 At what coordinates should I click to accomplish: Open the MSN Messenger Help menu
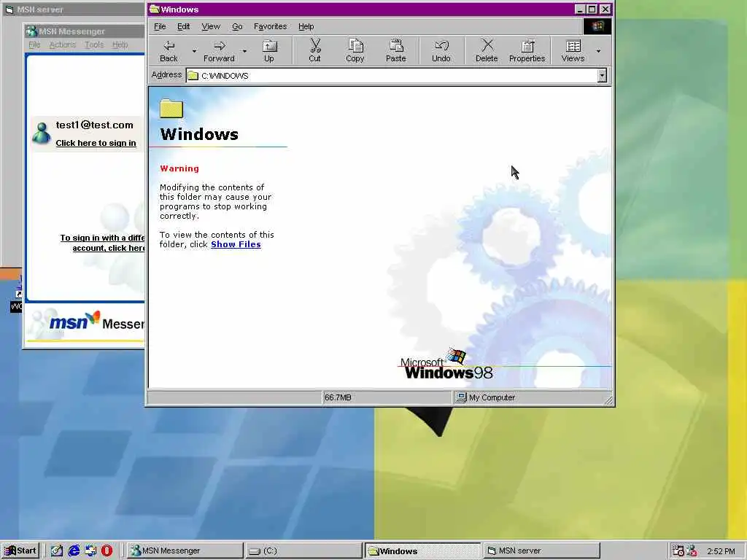(x=120, y=44)
